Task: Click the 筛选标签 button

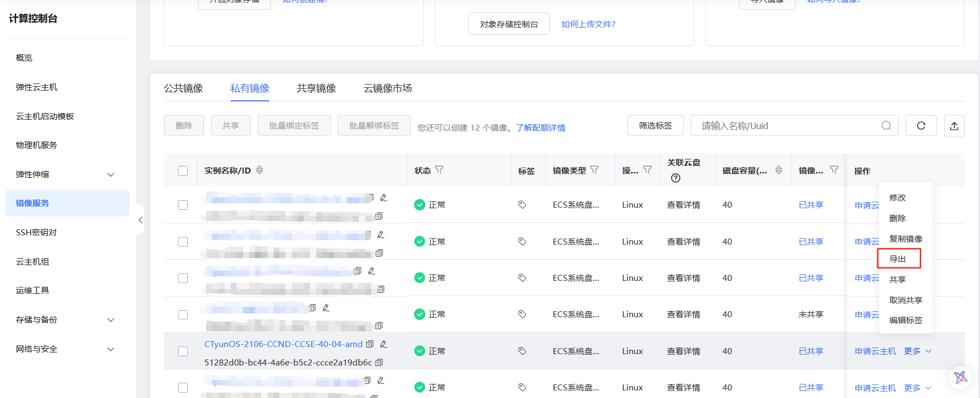Action: click(x=655, y=126)
